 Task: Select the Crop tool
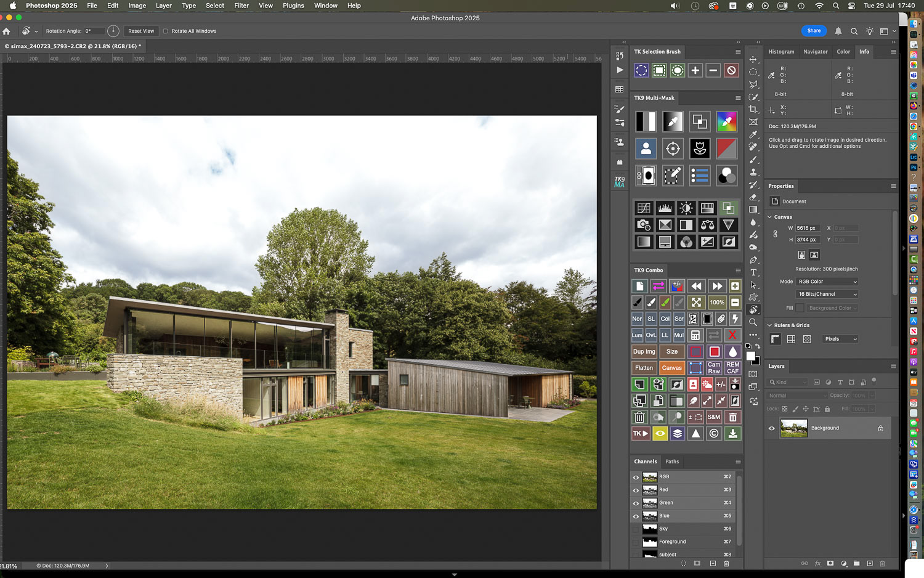coord(753,110)
